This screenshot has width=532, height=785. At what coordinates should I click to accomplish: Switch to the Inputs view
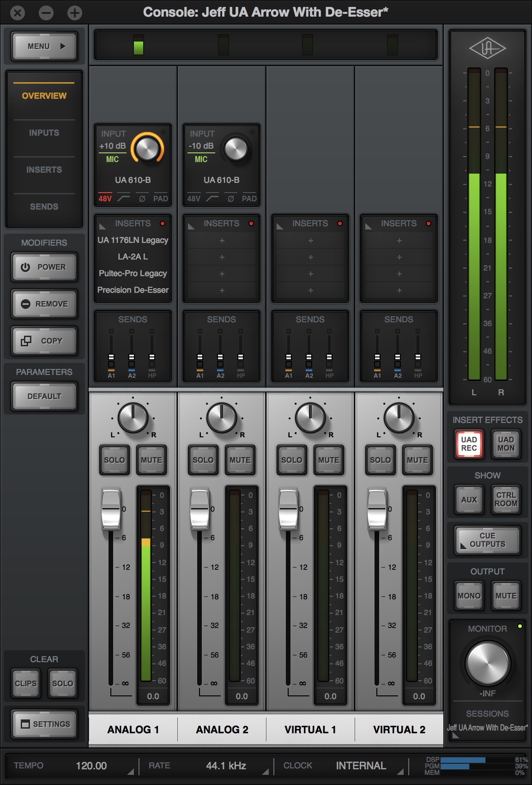point(44,133)
